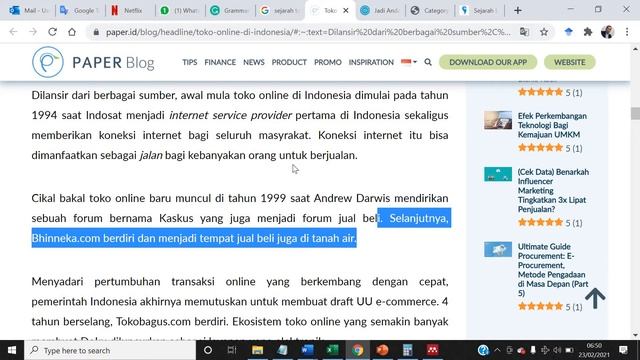
Task: Open the Grammarly browser tab
Action: coord(230,11)
